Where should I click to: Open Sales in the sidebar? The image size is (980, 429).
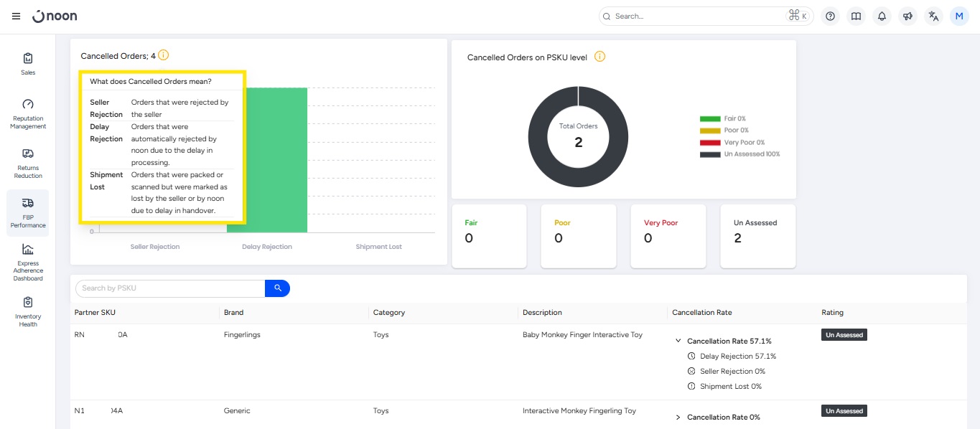[28, 64]
